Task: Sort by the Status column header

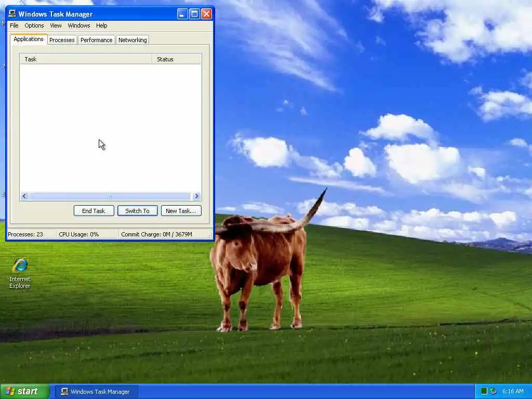Action: 177,59
